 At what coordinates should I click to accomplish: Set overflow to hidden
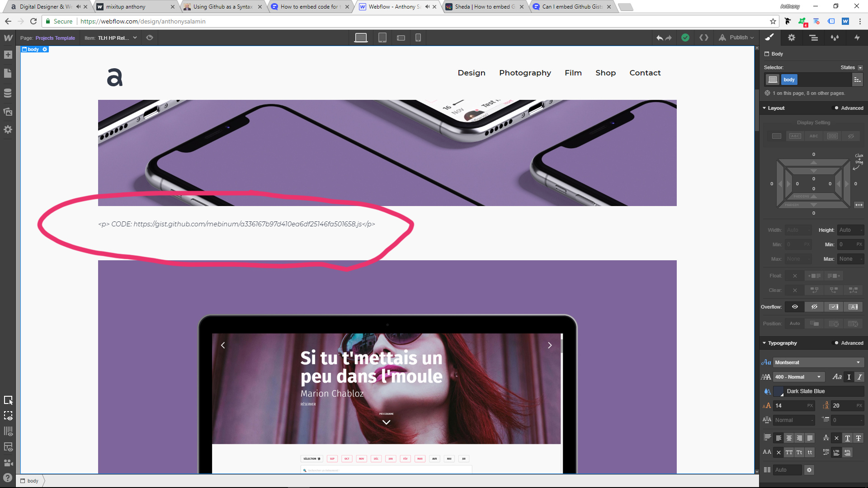coord(814,307)
